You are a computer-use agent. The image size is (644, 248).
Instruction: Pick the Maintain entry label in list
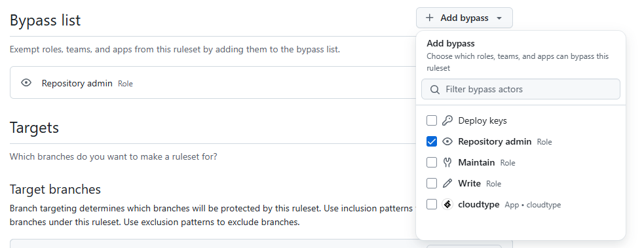point(476,162)
